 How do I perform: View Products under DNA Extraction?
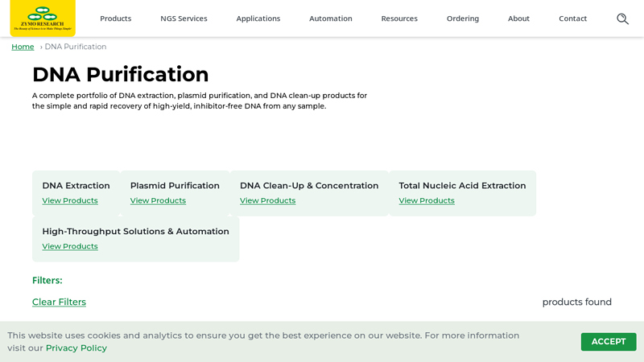tap(70, 200)
